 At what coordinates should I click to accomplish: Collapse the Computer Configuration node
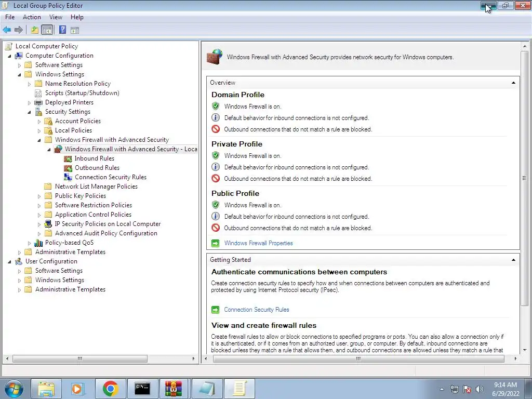point(9,56)
